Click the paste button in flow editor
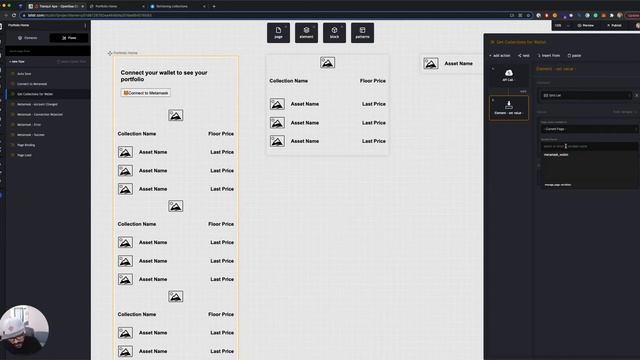 pyautogui.click(x=574, y=56)
